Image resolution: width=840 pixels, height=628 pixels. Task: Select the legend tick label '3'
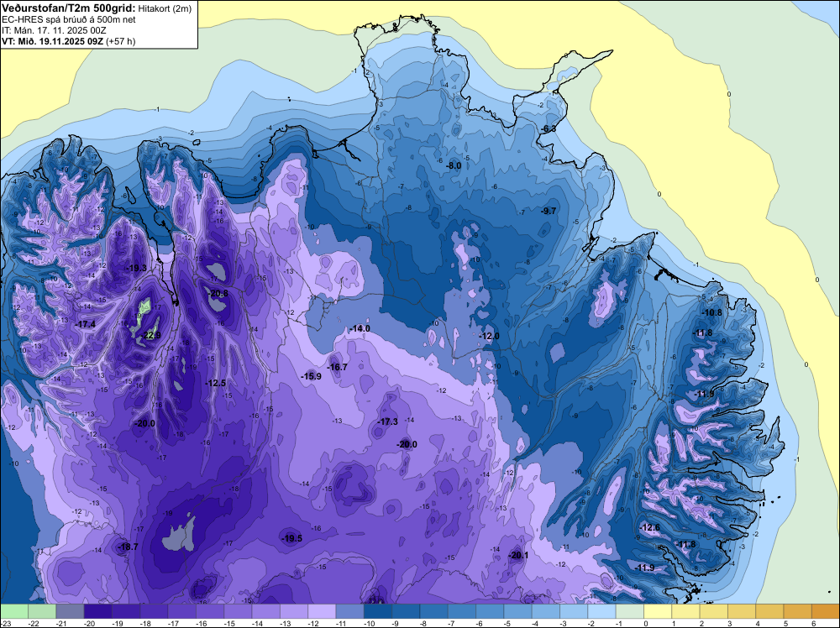pos(730,623)
